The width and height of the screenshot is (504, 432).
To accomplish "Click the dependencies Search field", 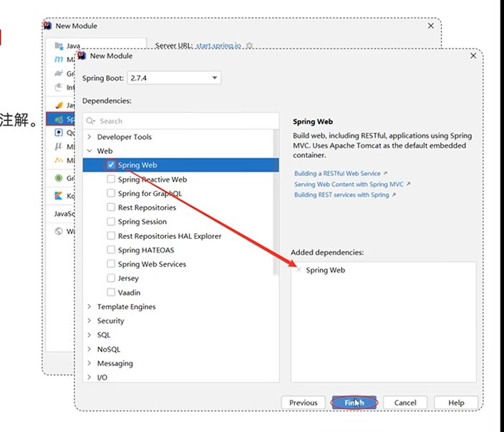I will pos(181,121).
